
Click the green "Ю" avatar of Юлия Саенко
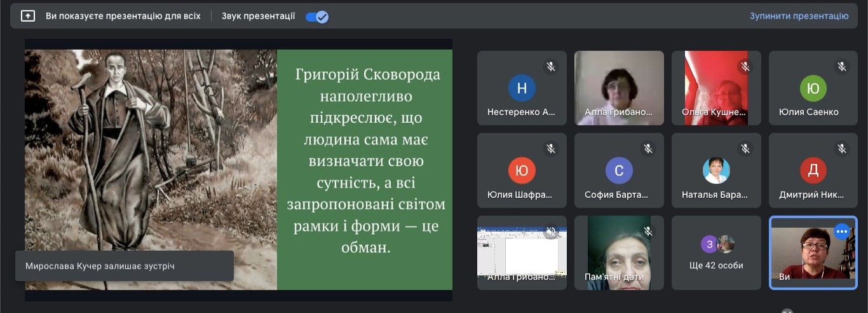(x=813, y=88)
